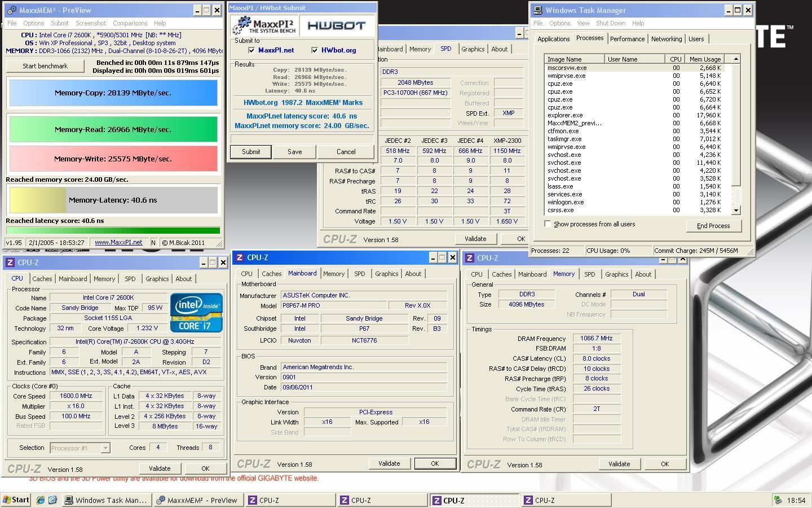The width and height of the screenshot is (812, 508).
Task: Select the SPD tab in the Mainboard CPU-Z window
Action: coord(360,274)
